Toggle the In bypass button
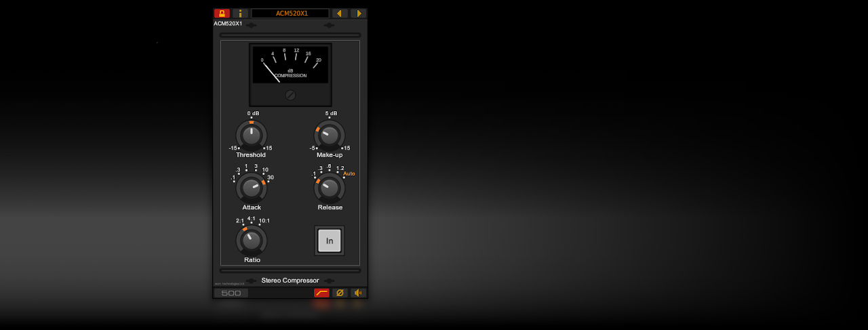Screen dimensions: 868x330 330,241
